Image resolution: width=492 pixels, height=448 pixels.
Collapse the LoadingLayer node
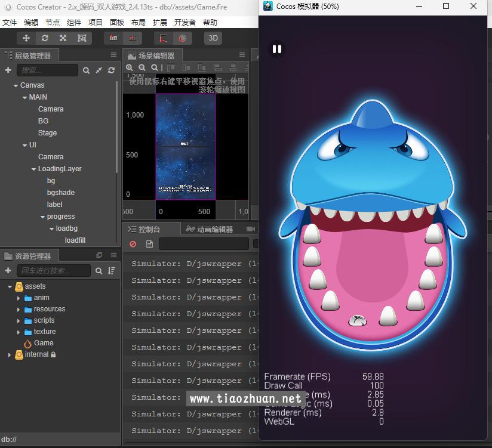coord(33,169)
